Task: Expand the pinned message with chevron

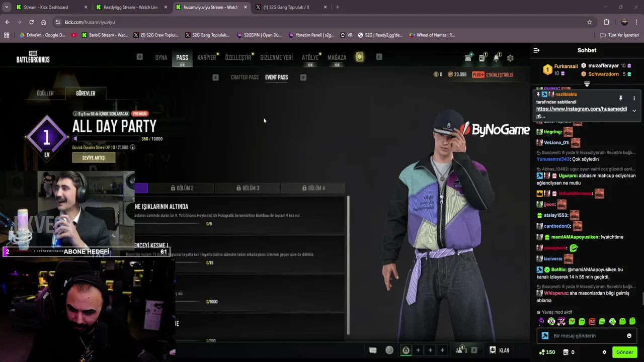Action: [634, 111]
